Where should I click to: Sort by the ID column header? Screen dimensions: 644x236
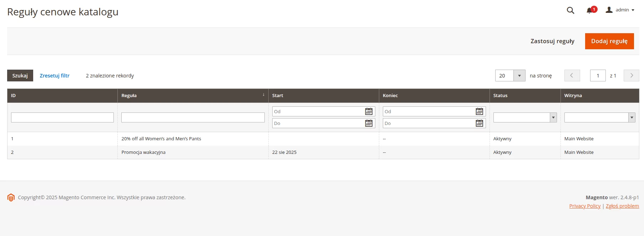[14, 96]
